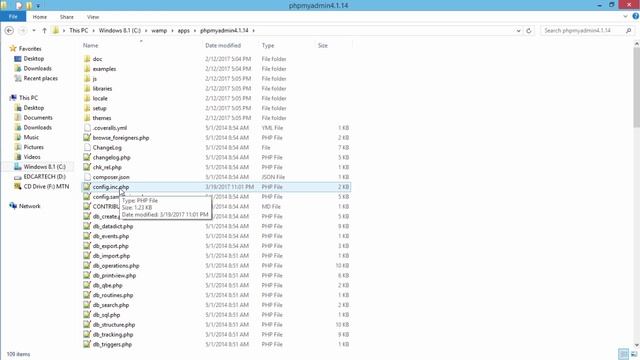
Task: Select the composer.json file icon
Action: [x=87, y=177]
